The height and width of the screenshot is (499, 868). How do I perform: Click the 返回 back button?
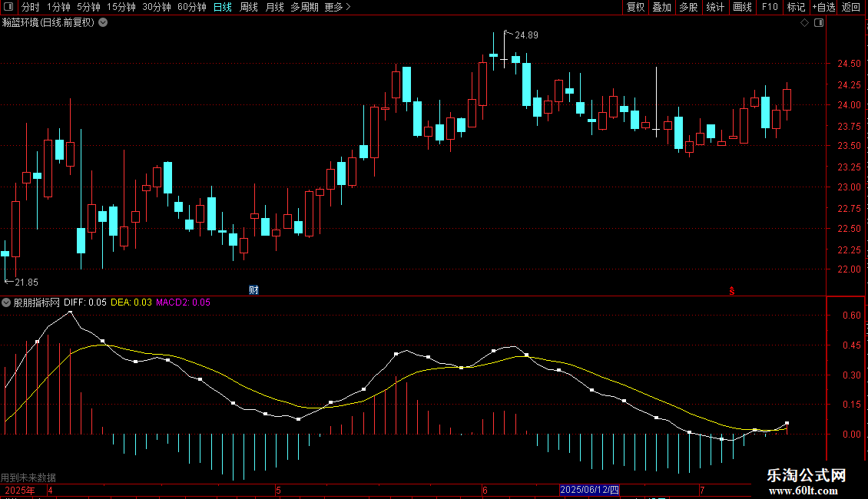point(851,7)
